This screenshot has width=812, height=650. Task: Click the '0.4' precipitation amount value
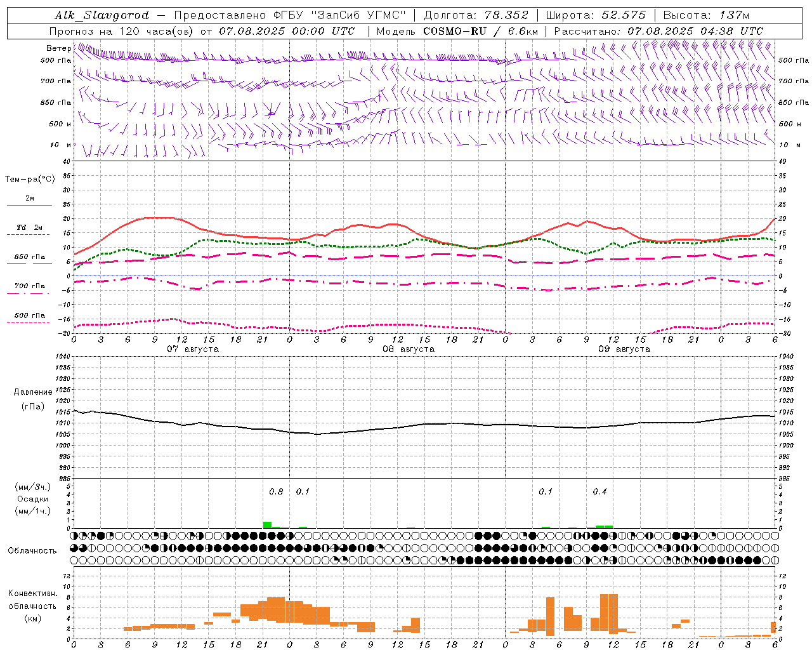tap(599, 492)
